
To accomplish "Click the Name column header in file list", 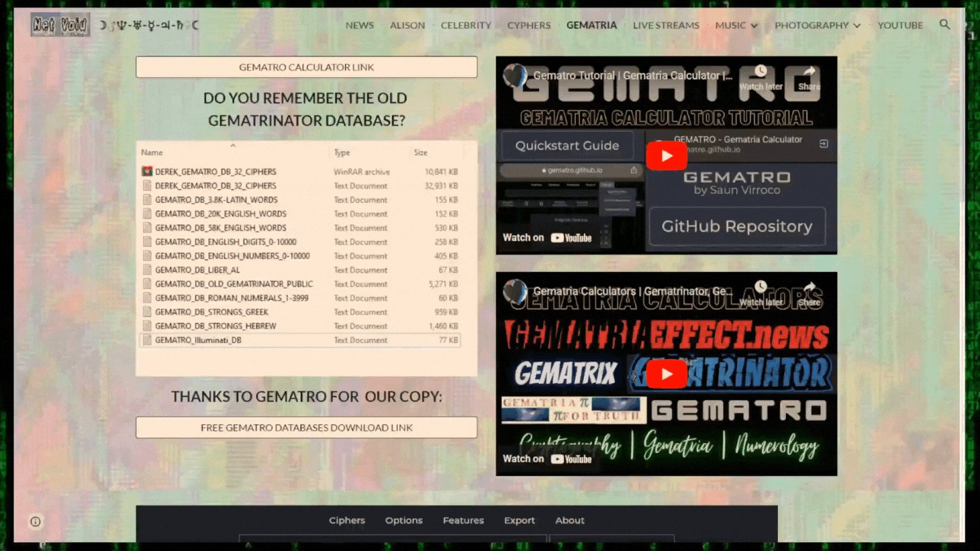I will tap(152, 152).
